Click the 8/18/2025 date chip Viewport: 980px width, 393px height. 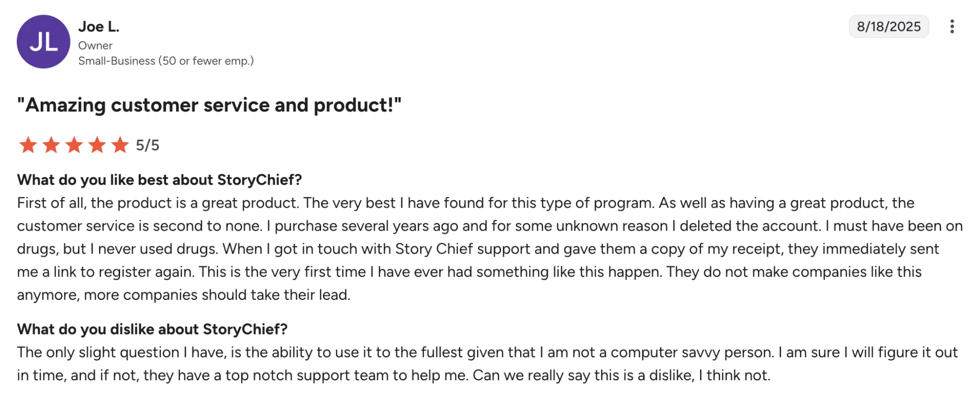tap(889, 26)
